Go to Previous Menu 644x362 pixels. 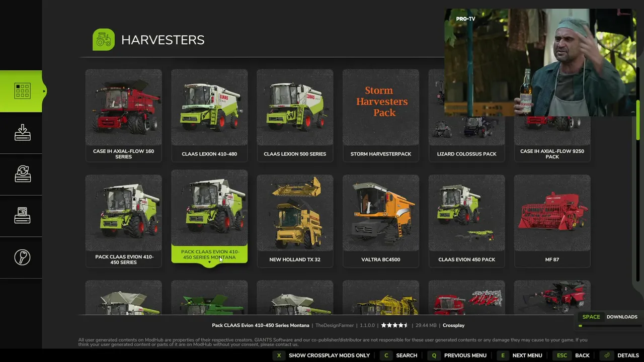click(457, 355)
